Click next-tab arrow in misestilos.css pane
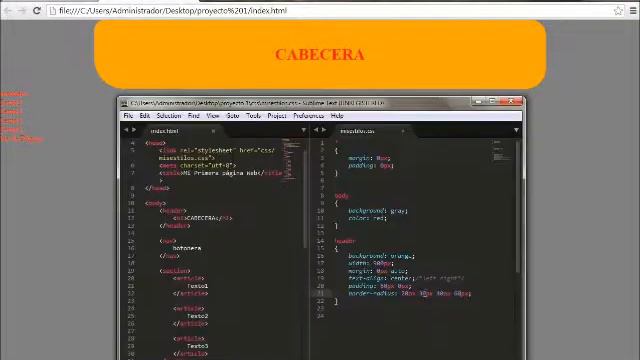640x360 pixels. 324,130
